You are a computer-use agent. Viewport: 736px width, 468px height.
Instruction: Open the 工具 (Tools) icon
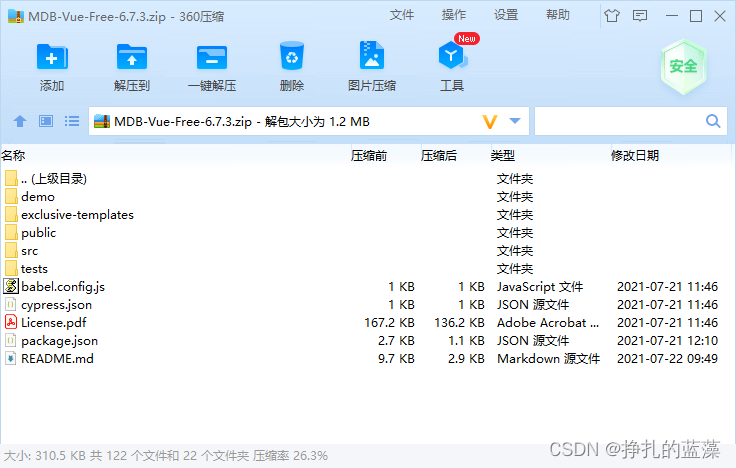click(x=452, y=56)
